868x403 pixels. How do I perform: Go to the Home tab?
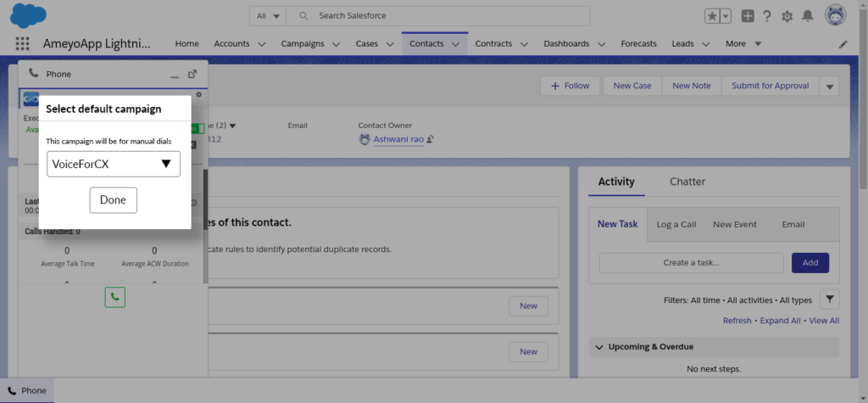coord(187,44)
